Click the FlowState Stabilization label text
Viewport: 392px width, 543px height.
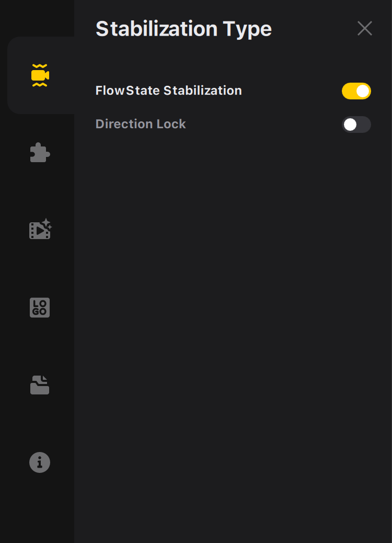(168, 90)
